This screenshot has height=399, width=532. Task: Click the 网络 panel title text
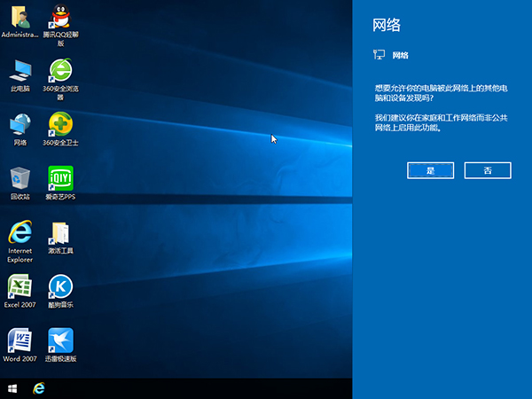pos(387,25)
